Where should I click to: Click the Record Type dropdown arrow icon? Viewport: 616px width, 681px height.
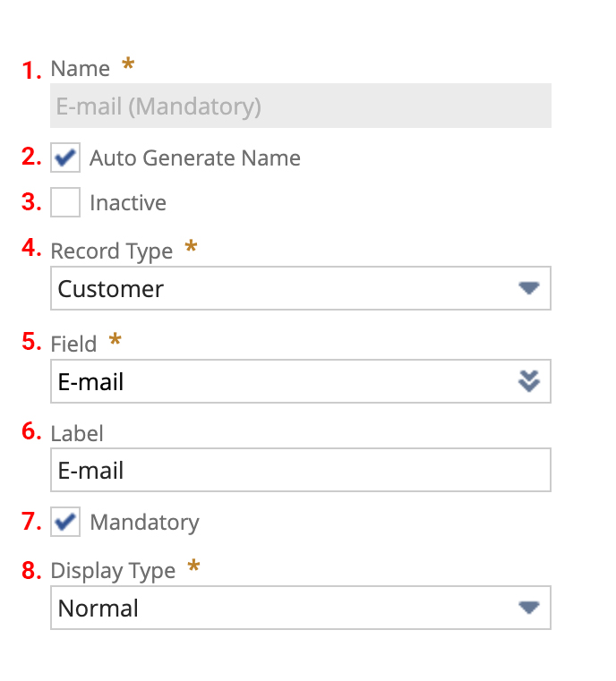(x=528, y=288)
